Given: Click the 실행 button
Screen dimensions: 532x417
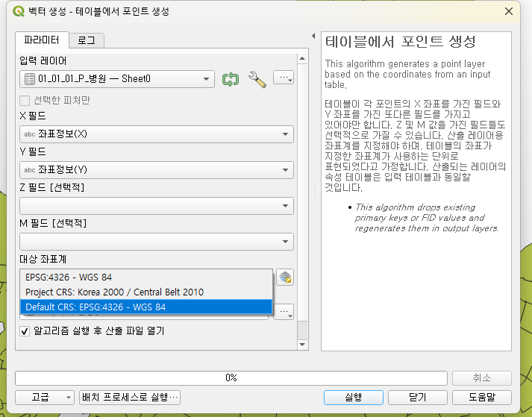Looking at the screenshot, I should (354, 398).
